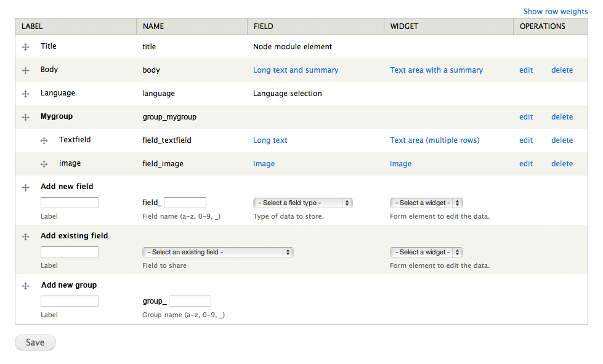Grab the Mygroup drag handle
The image size is (603, 364).
[x=25, y=117]
